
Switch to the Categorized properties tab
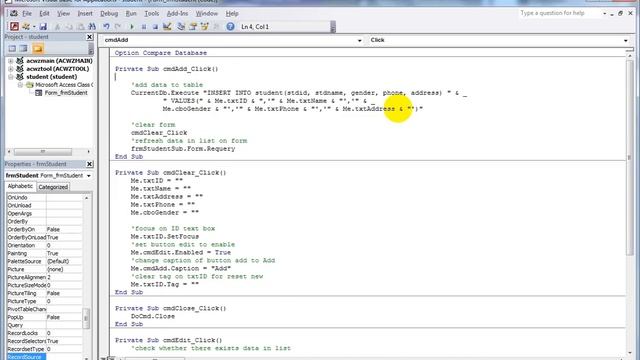[x=53, y=187]
